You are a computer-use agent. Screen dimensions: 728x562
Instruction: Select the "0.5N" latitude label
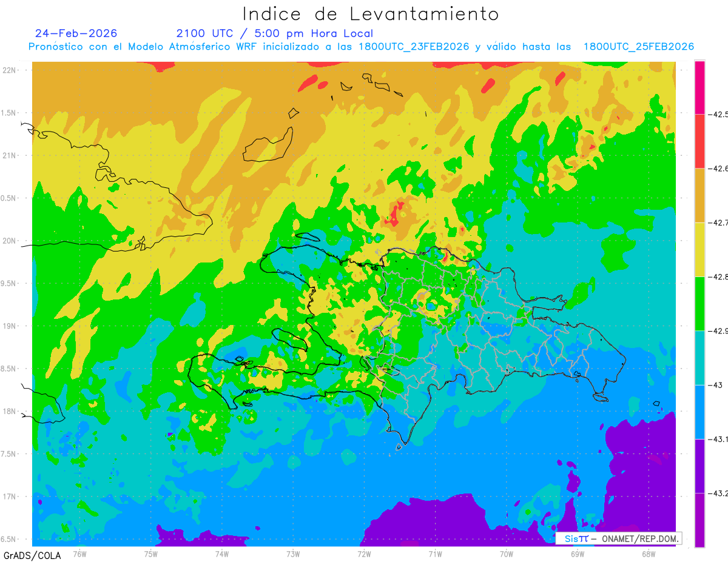click(9, 198)
